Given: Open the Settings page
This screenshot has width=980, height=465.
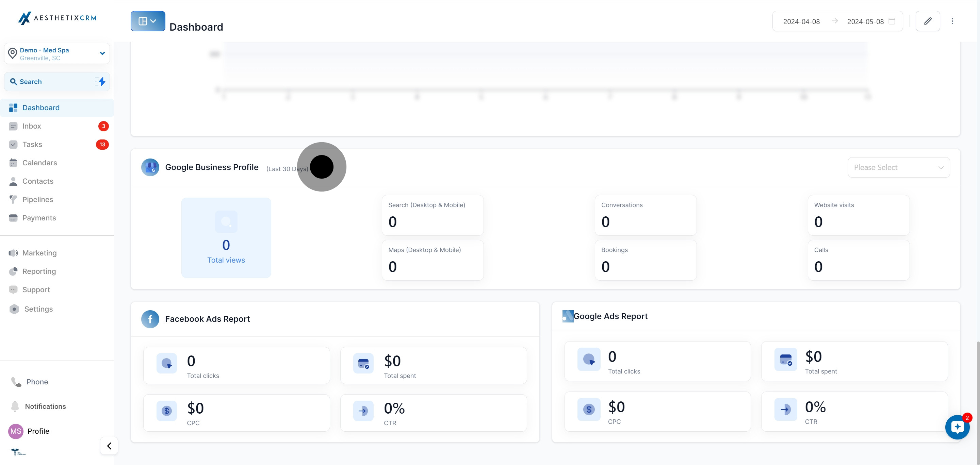Looking at the screenshot, I should (x=38, y=309).
